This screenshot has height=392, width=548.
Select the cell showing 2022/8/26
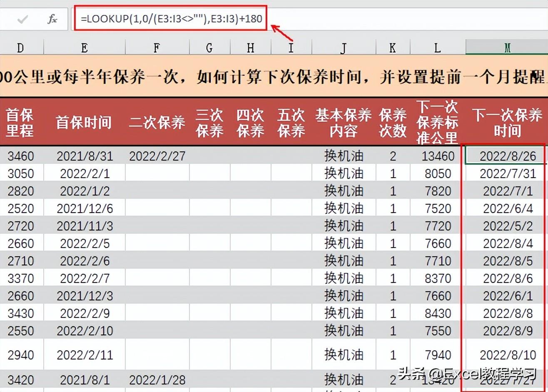pyautogui.click(x=507, y=156)
